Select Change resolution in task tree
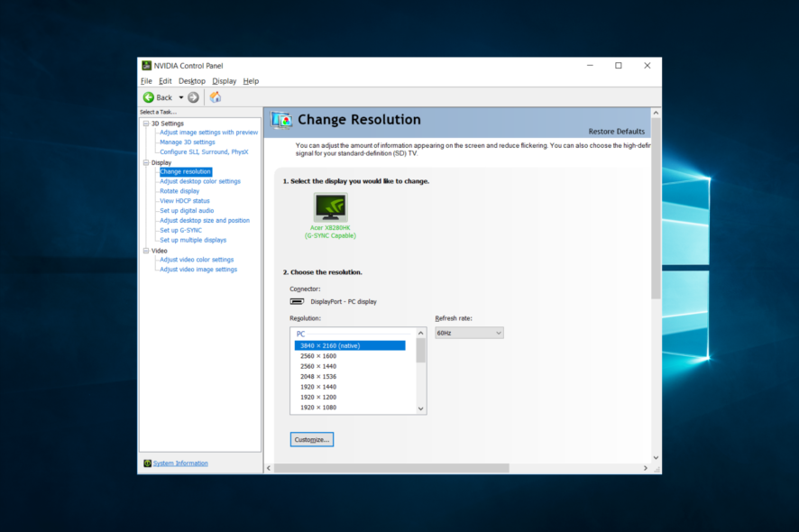Screen dimensions: 799x532 tap(186, 171)
